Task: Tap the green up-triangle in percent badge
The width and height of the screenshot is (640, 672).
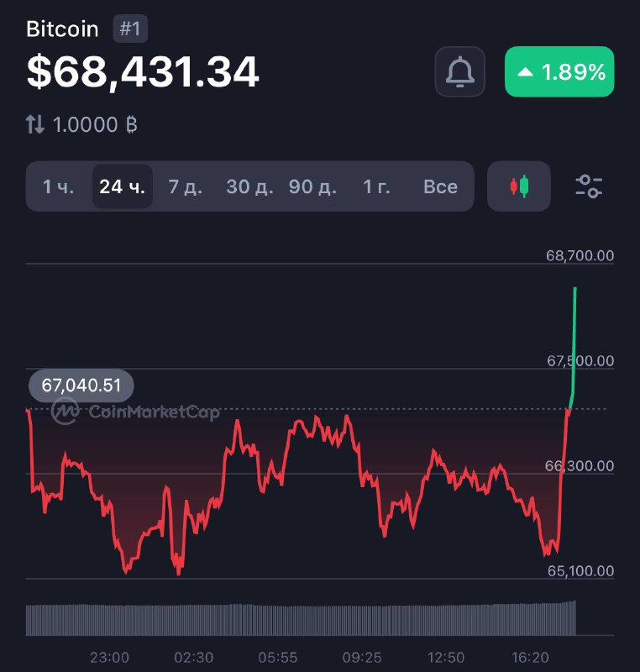Action: click(x=526, y=73)
